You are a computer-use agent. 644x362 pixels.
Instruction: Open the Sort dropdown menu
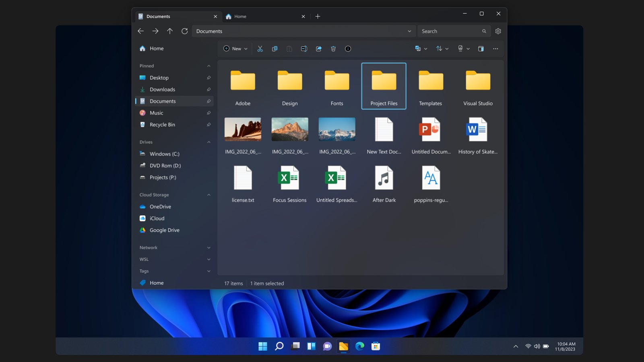coord(441,48)
